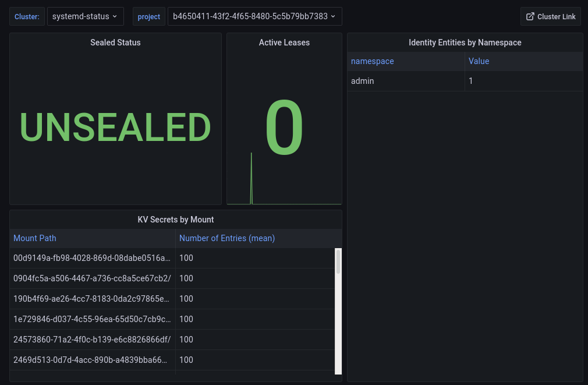This screenshot has width=588, height=385.
Task: Sort Identity table by Value header
Action: (x=479, y=61)
